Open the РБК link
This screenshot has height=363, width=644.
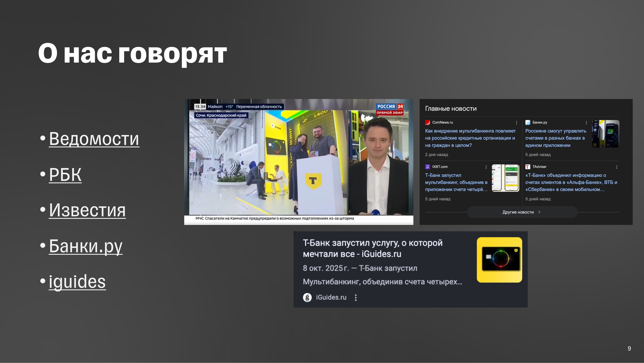(x=65, y=175)
